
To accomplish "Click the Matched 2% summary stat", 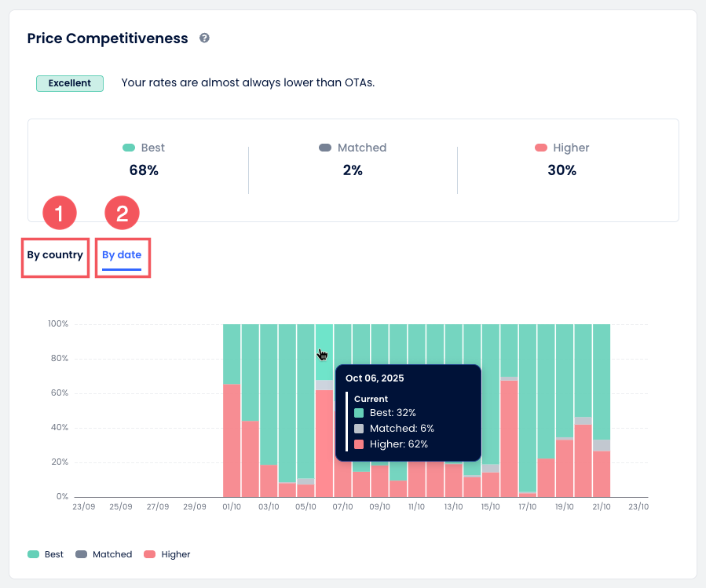I will click(x=353, y=159).
